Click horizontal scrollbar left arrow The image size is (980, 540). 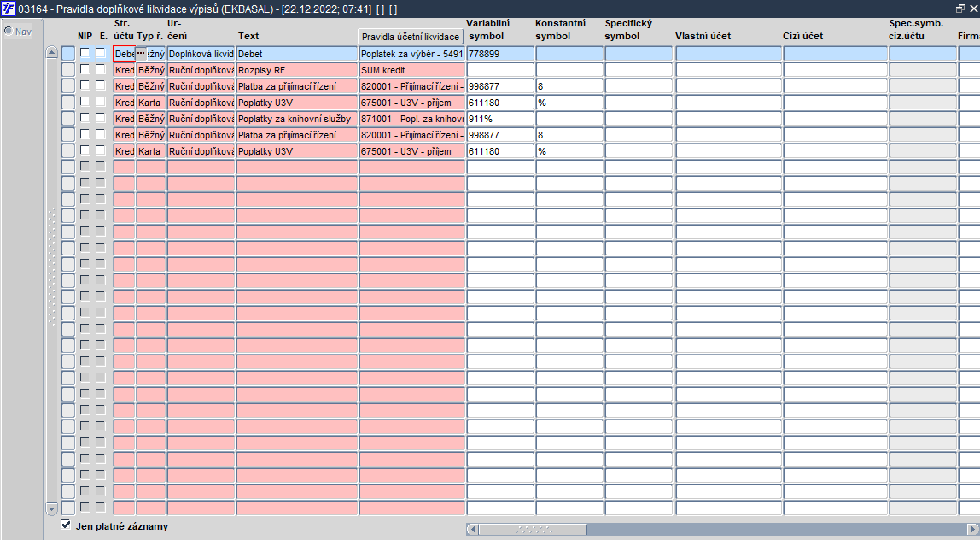(x=473, y=530)
